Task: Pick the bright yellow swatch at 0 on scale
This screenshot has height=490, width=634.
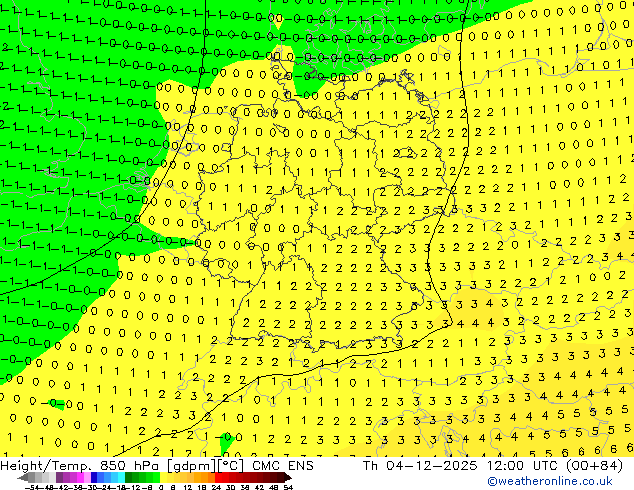Action: [x=163, y=478]
